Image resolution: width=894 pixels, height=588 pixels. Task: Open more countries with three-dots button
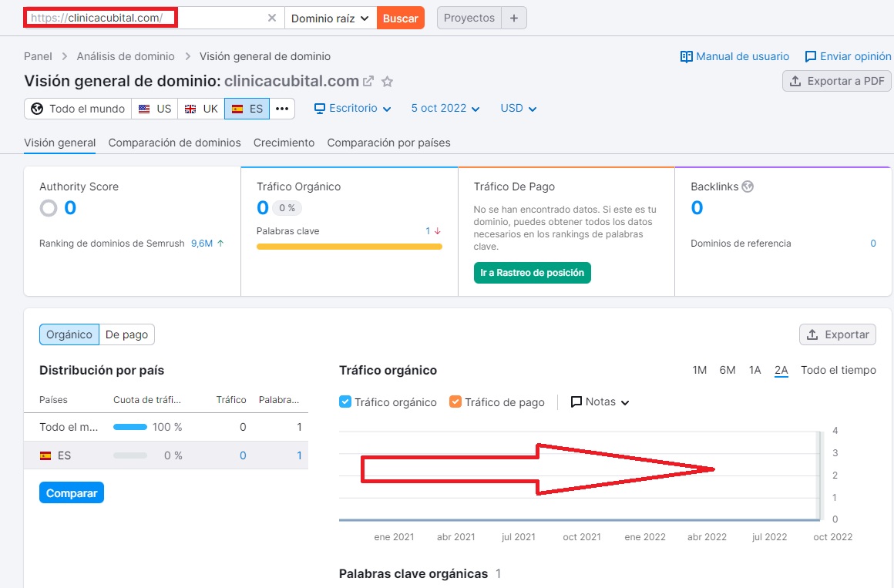[x=282, y=109]
